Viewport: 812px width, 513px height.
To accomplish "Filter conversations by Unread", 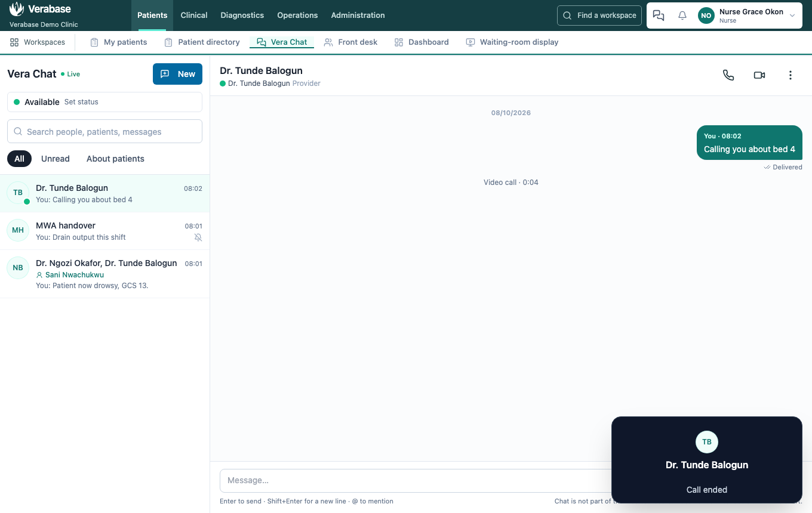I will click(x=56, y=159).
